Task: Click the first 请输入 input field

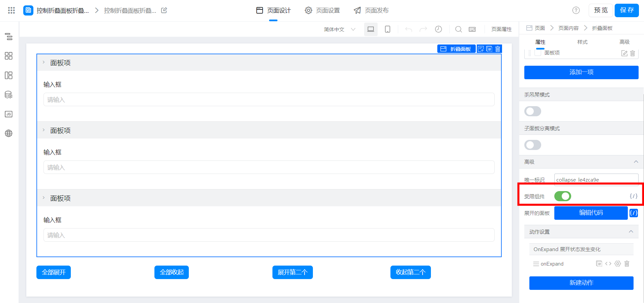Action: tap(269, 99)
